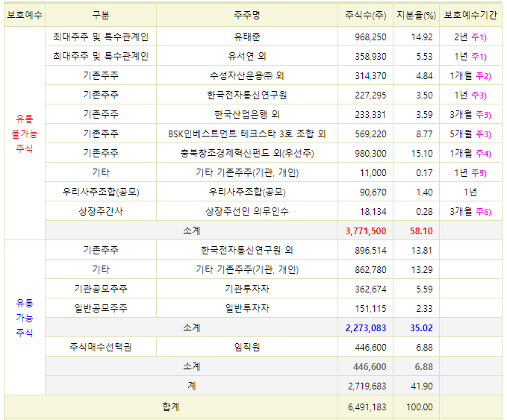This screenshot has width=507, height=420.
Task: Select the 상장주선인 의무인수 cell
Action: [247, 211]
